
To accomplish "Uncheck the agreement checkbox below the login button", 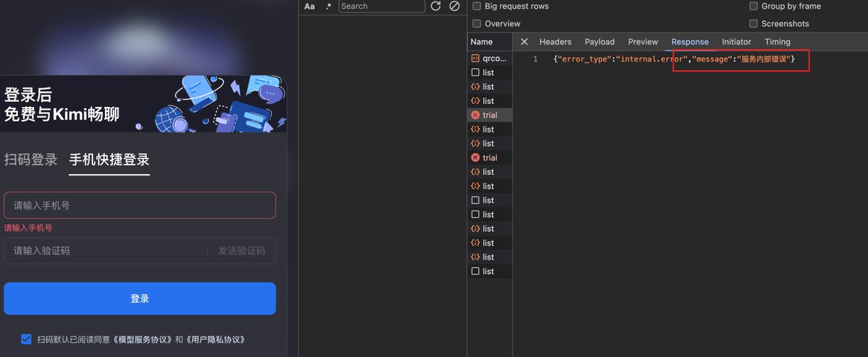I will click(x=27, y=339).
